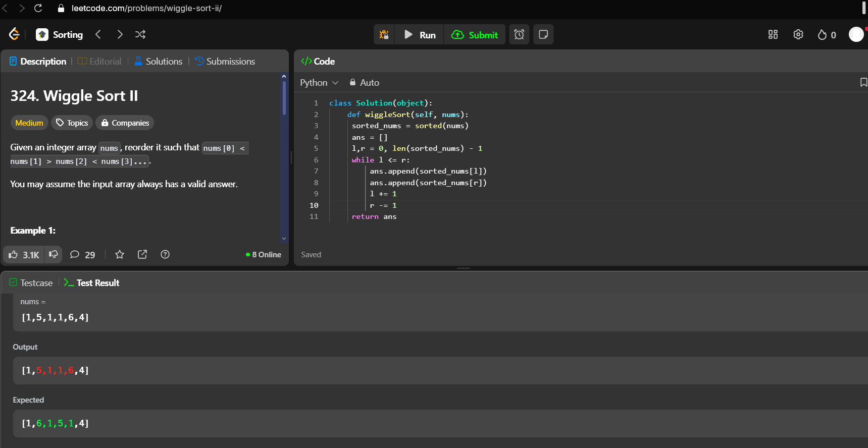Submit the solution
The width and height of the screenshot is (868, 448).
[475, 34]
